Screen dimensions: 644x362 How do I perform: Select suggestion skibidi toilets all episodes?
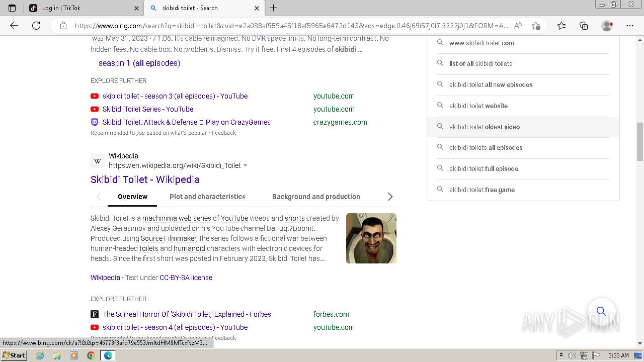[523, 147]
